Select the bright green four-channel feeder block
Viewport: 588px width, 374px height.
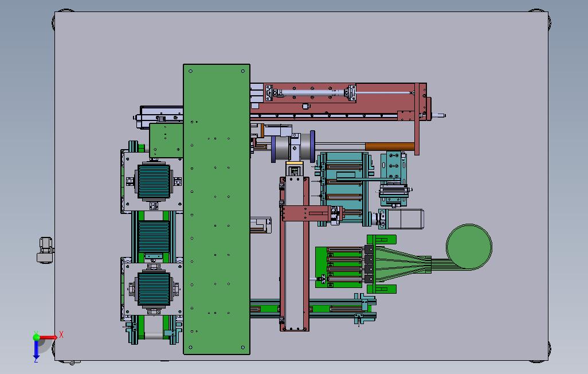coord(340,267)
